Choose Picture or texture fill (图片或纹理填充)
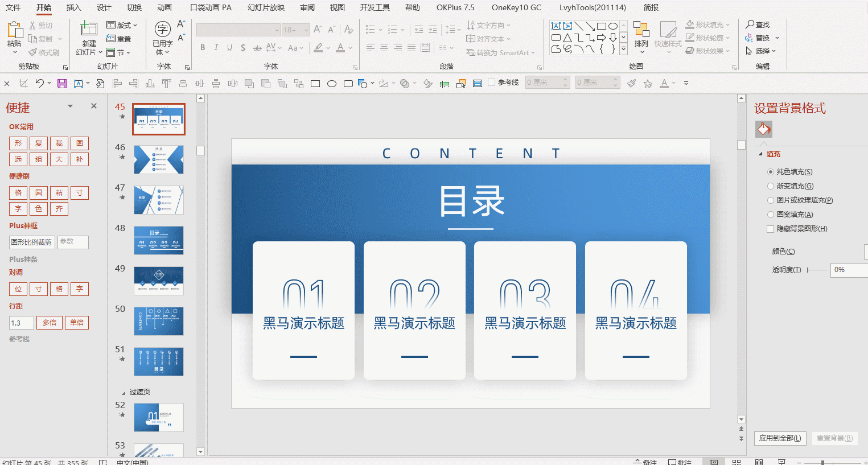 (771, 200)
